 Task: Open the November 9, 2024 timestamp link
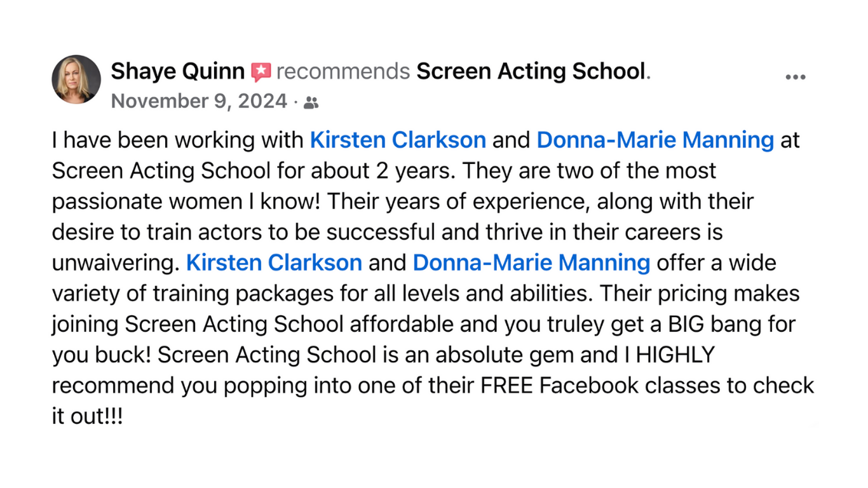pyautogui.click(x=199, y=101)
